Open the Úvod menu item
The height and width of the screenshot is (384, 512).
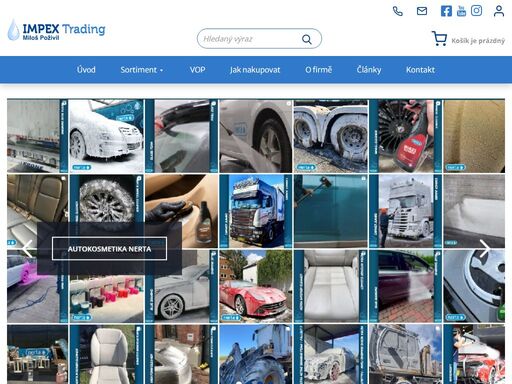[x=86, y=70]
